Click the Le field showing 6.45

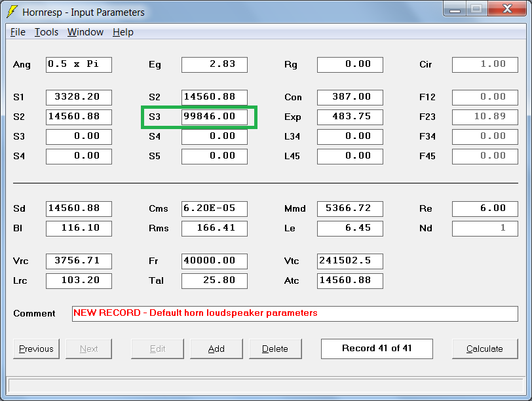pos(350,229)
